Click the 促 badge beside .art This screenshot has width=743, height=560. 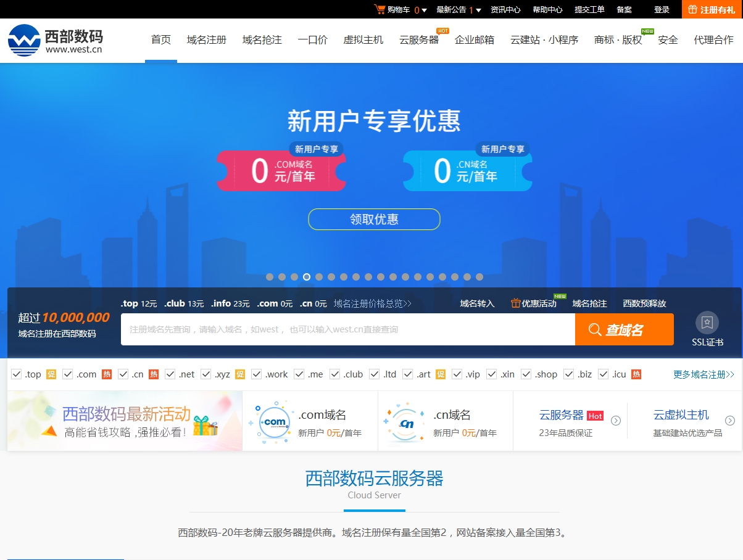(x=441, y=374)
